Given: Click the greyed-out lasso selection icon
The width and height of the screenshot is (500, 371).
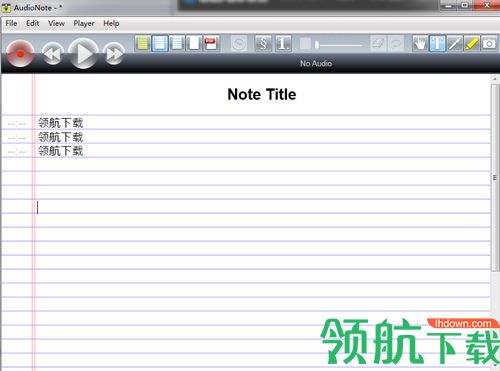Looking at the screenshot, I should [396, 43].
